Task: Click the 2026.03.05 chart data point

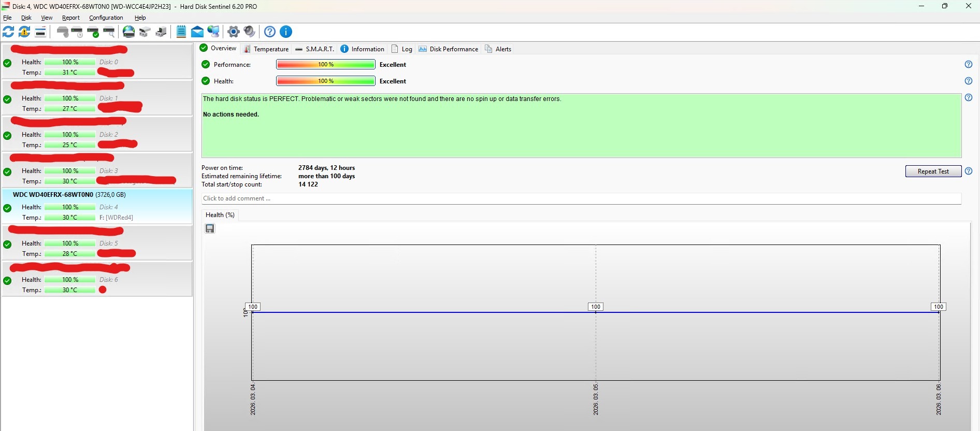Action: (596, 312)
